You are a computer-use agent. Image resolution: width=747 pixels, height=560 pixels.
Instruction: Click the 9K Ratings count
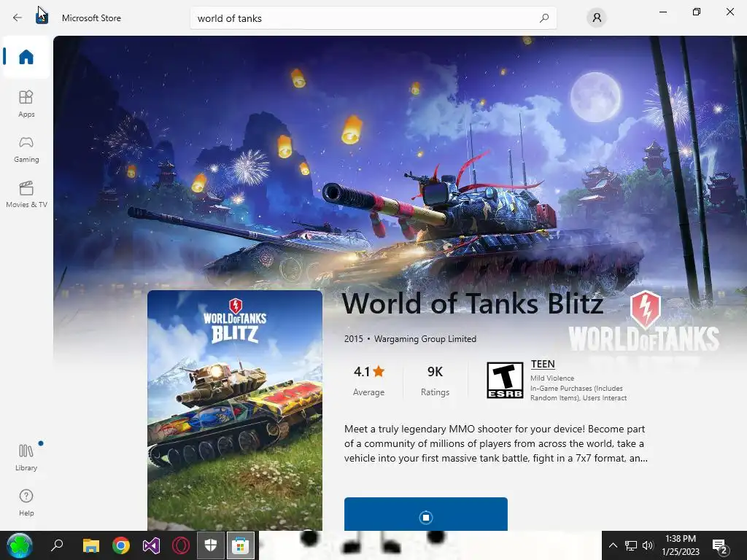(x=435, y=380)
